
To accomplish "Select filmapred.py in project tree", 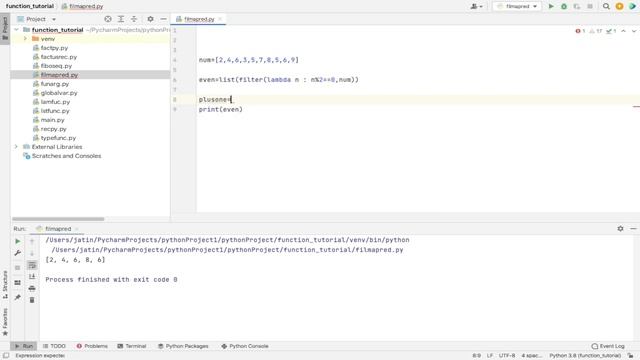I will pos(59,75).
